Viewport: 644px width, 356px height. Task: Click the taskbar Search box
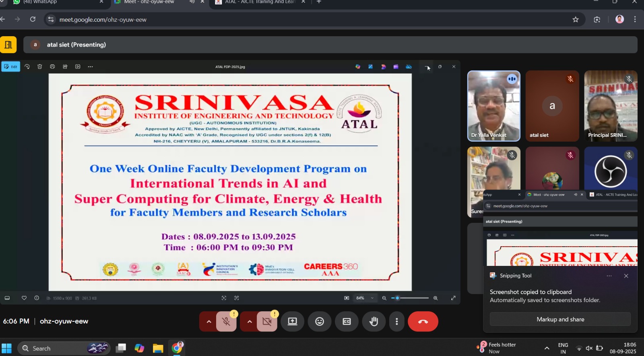pos(64,348)
